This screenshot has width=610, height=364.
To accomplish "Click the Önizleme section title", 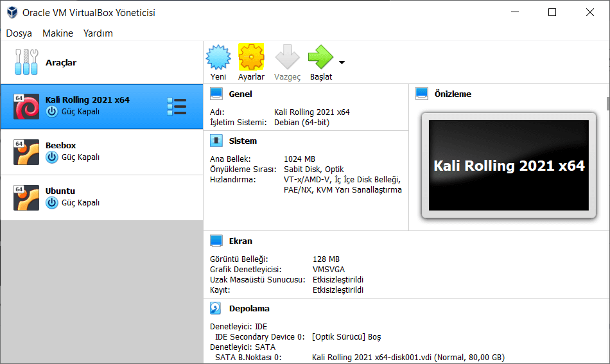I will click(453, 94).
